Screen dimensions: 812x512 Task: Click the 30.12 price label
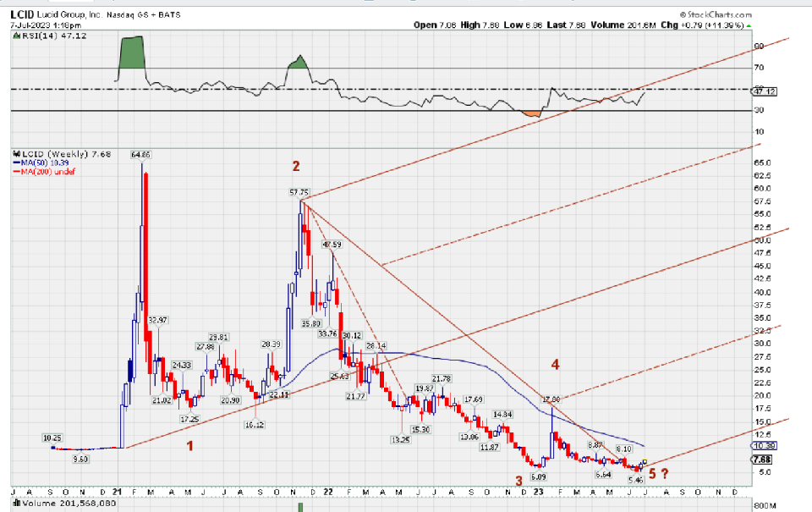coord(352,336)
